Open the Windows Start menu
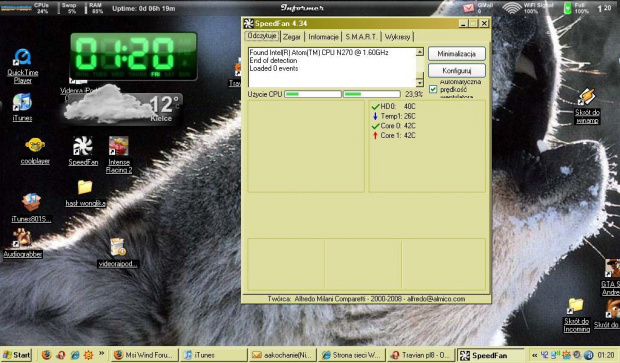 point(16,355)
